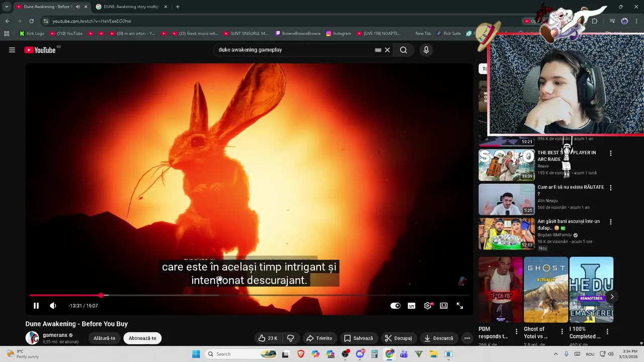Switch to the 'DUNE: Awakening story' Google tab
644x362 pixels.
pyautogui.click(x=131, y=7)
